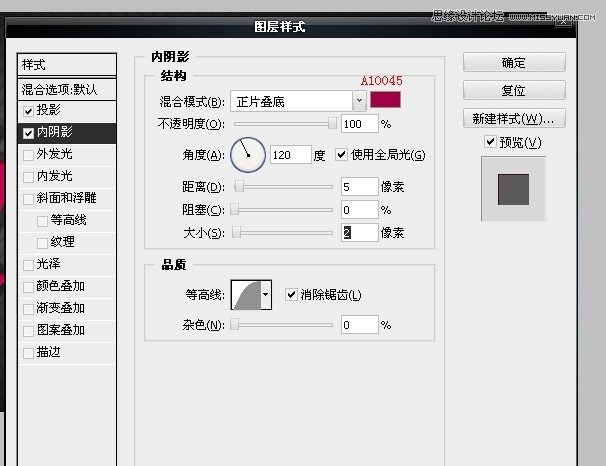
Task: Click the 大小 size value field
Action: tap(359, 232)
